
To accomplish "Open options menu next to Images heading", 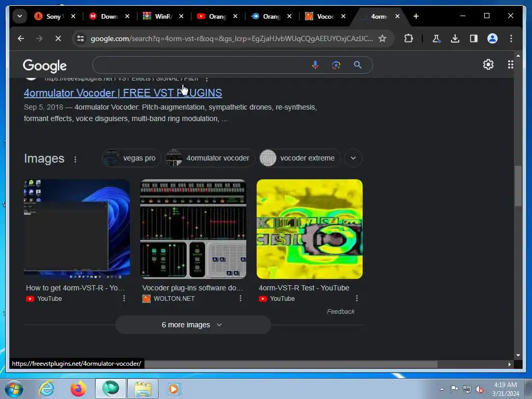I will tap(75, 159).
